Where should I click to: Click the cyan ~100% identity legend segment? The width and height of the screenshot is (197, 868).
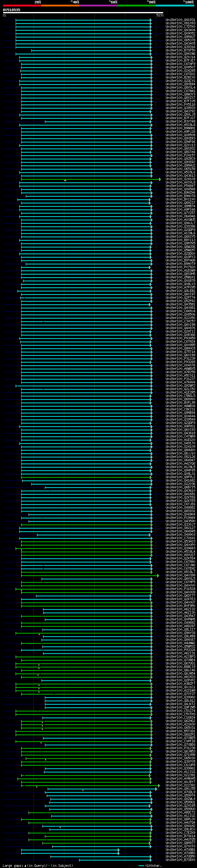click(175, 6)
